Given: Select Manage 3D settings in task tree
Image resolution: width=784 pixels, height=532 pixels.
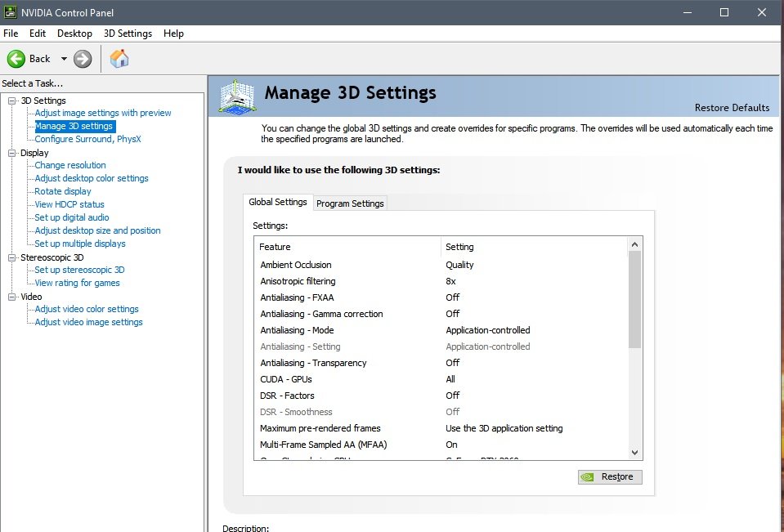Looking at the screenshot, I should pos(74,126).
